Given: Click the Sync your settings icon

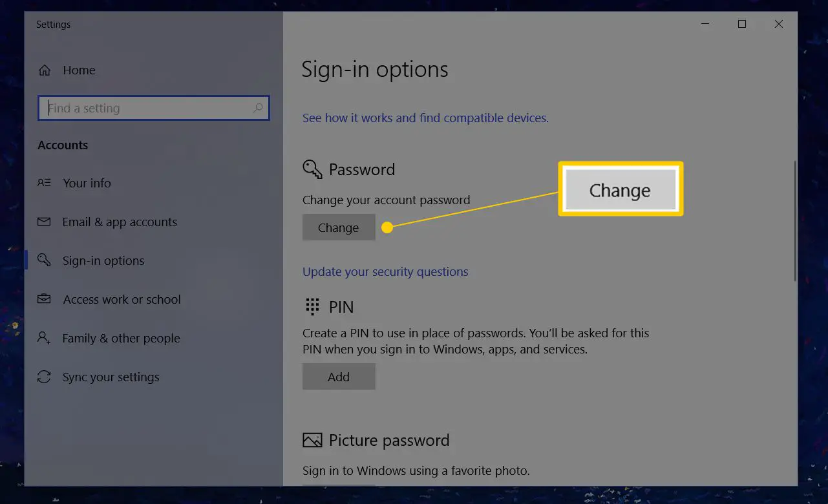Looking at the screenshot, I should pos(44,377).
